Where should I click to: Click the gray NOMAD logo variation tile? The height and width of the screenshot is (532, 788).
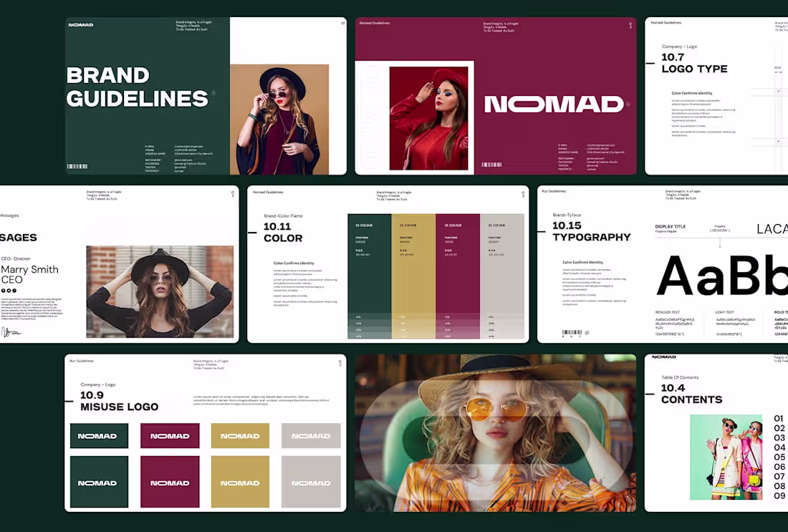[311, 435]
